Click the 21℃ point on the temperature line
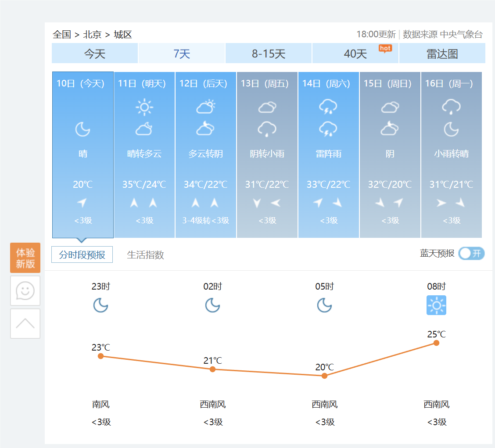 point(212,369)
